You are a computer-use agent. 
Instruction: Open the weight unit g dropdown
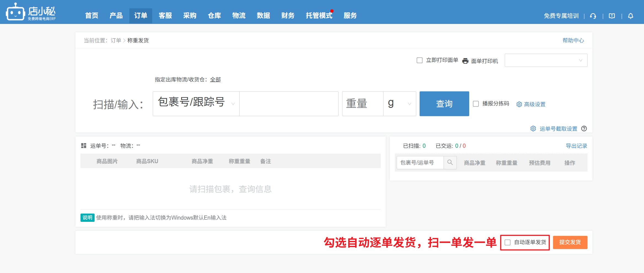click(x=399, y=104)
